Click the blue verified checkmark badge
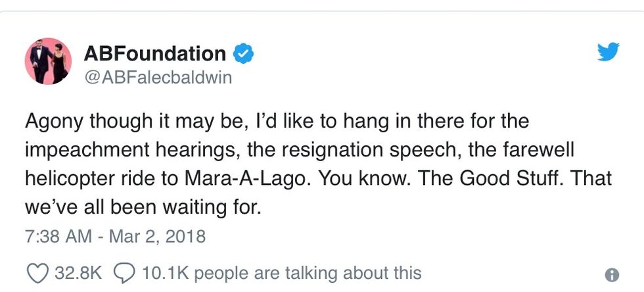Image resolution: width=644 pixels, height=292 pixels. pos(244,54)
